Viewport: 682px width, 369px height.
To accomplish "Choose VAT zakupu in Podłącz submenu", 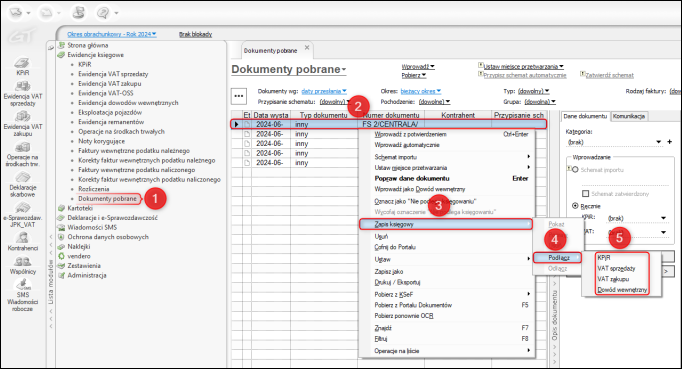I will click(x=613, y=279).
